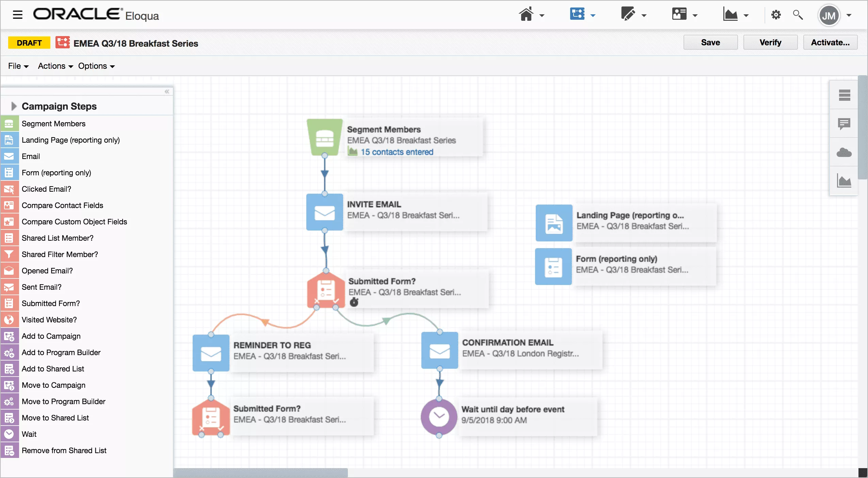Open the JM user dropdown arrow

[849, 15]
